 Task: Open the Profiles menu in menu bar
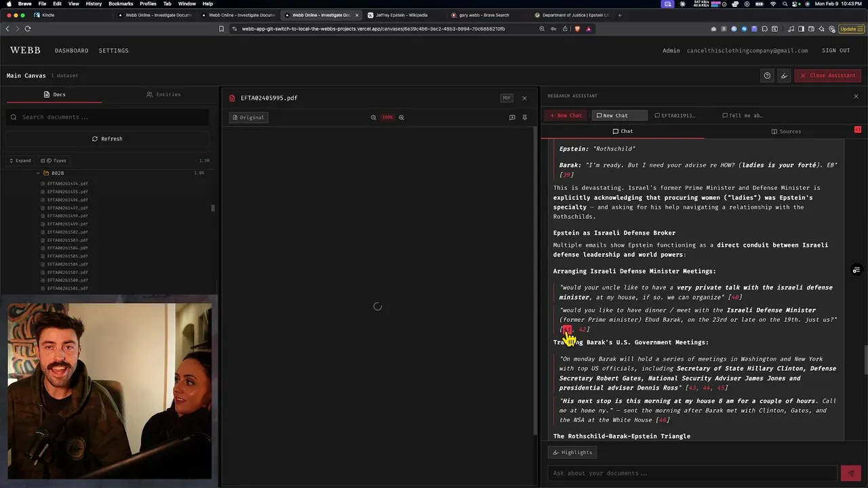pyautogui.click(x=148, y=4)
